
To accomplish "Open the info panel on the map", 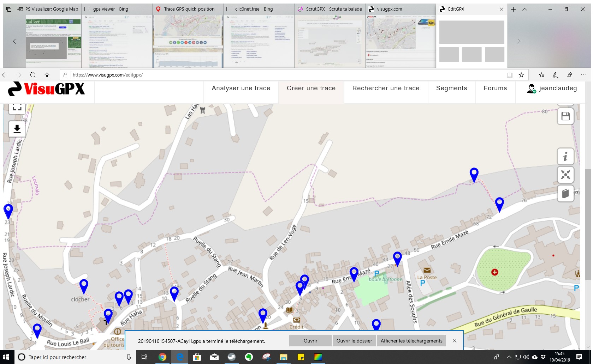I will (x=565, y=156).
